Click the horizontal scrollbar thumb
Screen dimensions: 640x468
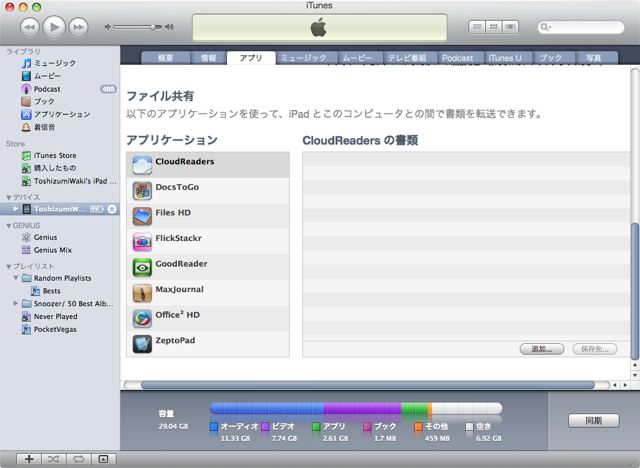coord(367,385)
